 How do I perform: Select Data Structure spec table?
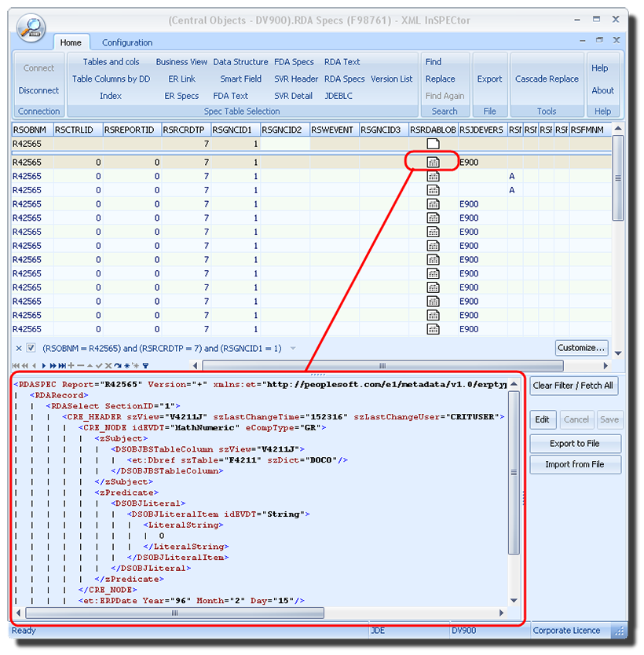click(240, 62)
